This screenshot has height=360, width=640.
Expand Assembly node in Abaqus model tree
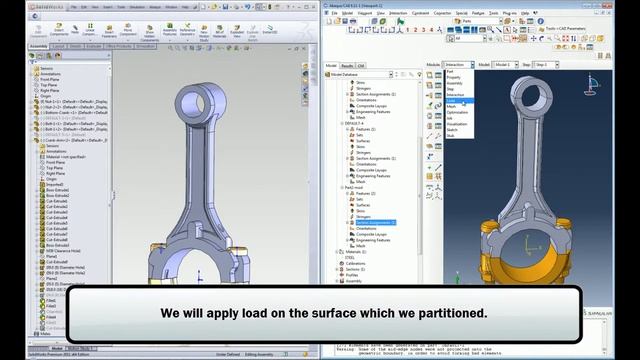coord(337,281)
